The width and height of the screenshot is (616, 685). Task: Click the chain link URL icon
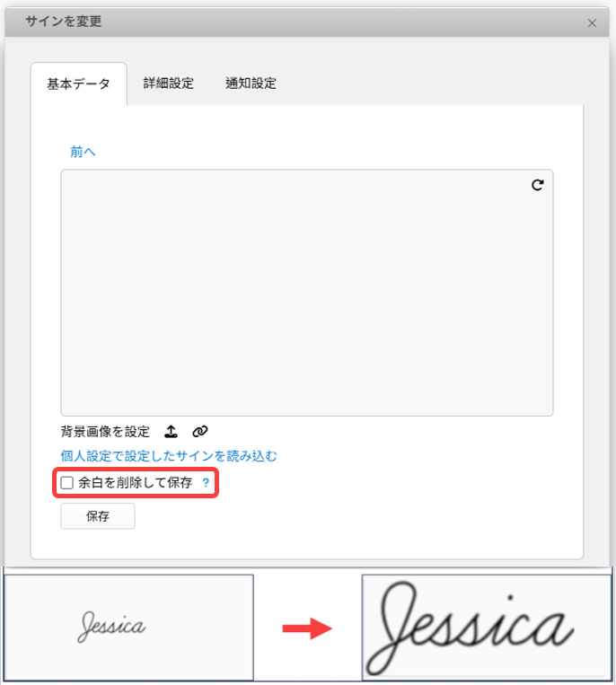pyautogui.click(x=200, y=432)
